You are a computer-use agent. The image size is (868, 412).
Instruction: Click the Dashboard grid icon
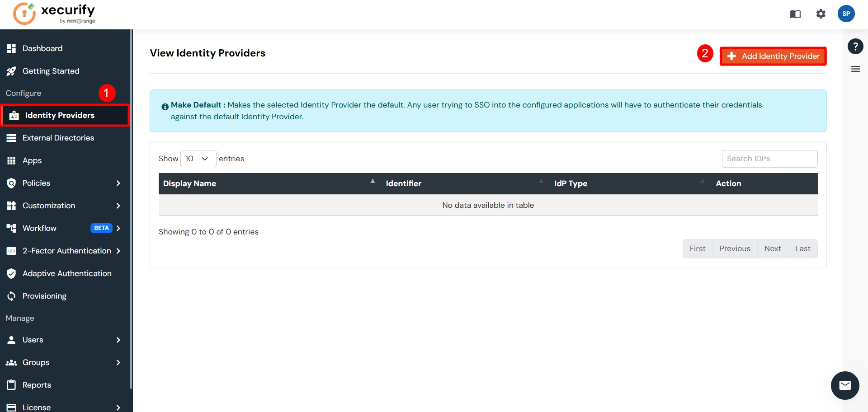click(x=11, y=48)
